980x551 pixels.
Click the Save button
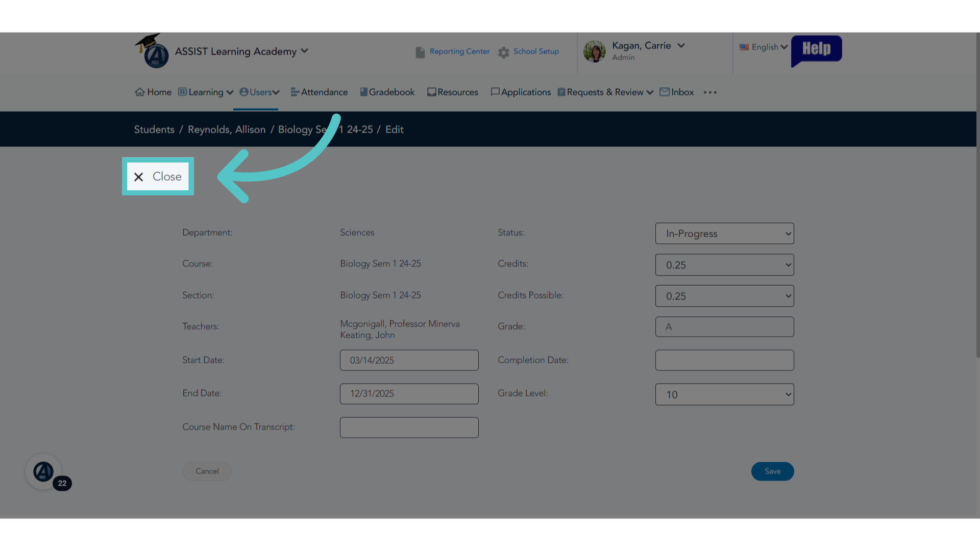772,471
